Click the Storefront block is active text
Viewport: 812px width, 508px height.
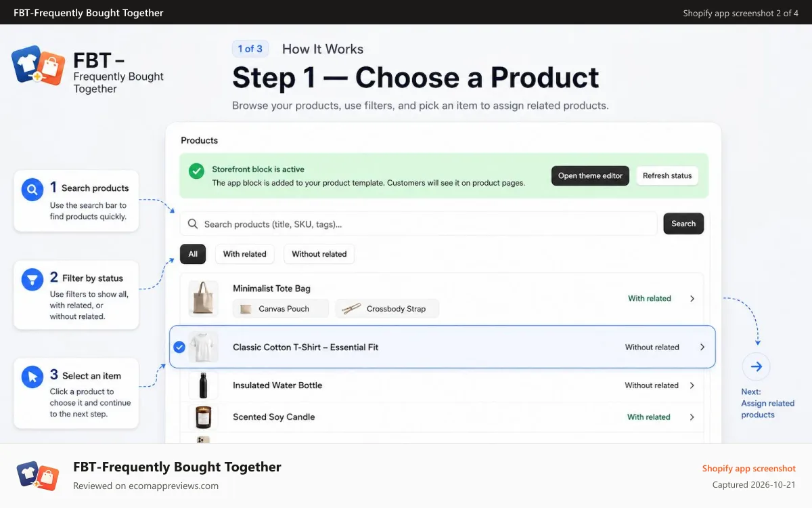pos(258,169)
